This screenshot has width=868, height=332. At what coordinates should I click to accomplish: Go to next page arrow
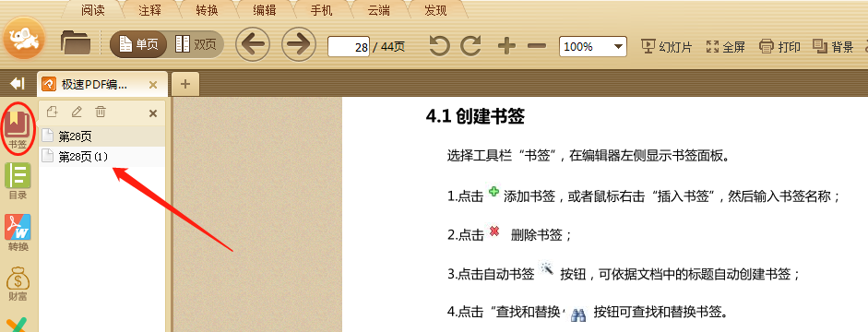tap(299, 43)
